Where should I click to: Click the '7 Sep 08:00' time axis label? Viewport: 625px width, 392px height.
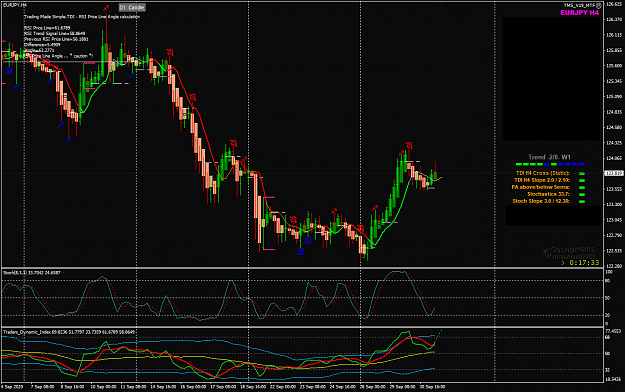[42, 387]
